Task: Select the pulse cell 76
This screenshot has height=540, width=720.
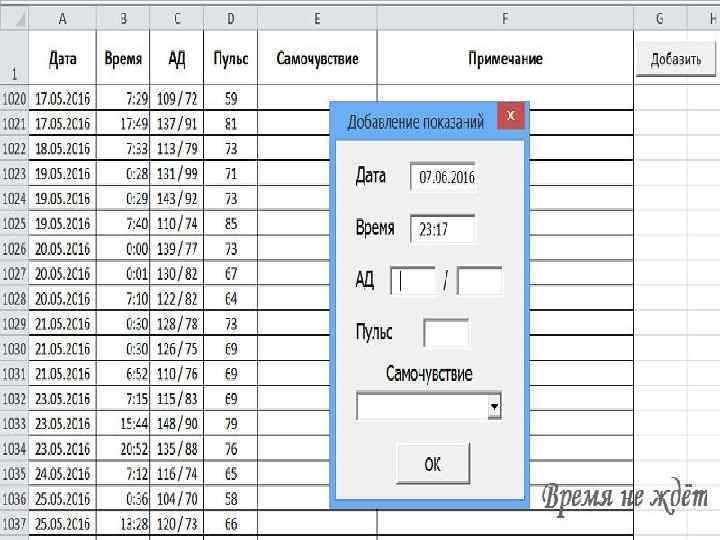Action: click(231, 449)
